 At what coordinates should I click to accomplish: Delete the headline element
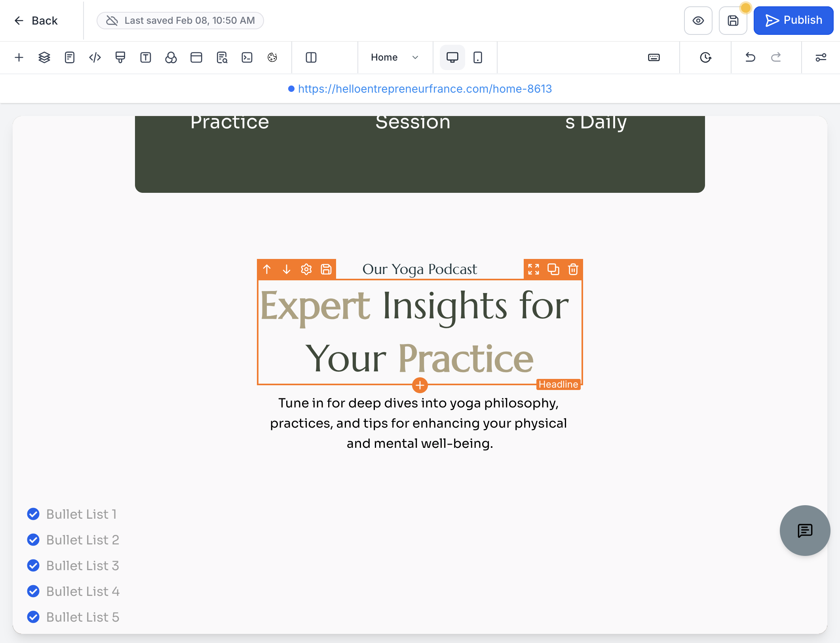[573, 269]
